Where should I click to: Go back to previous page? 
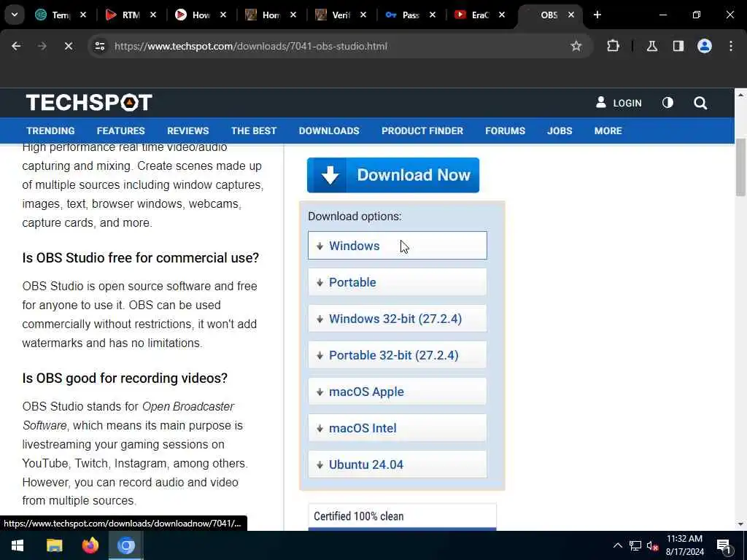click(16, 46)
